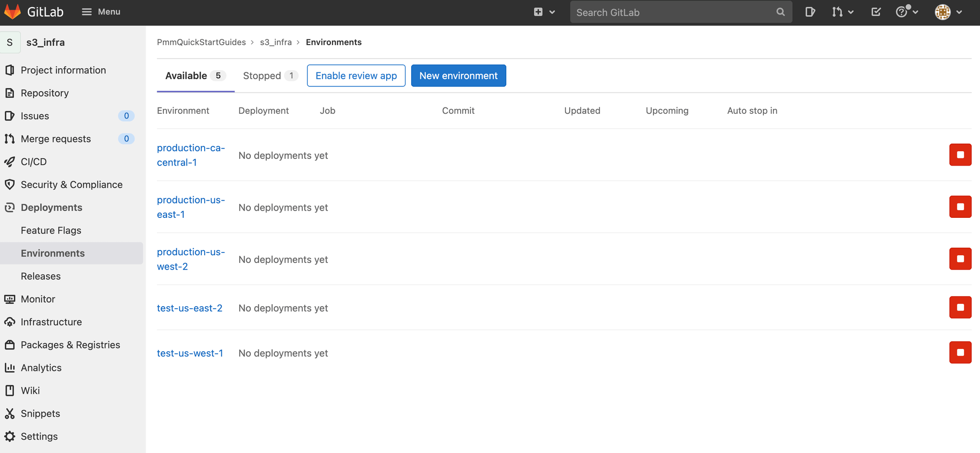Click the New environment button
The width and height of the screenshot is (980, 453).
[458, 75]
